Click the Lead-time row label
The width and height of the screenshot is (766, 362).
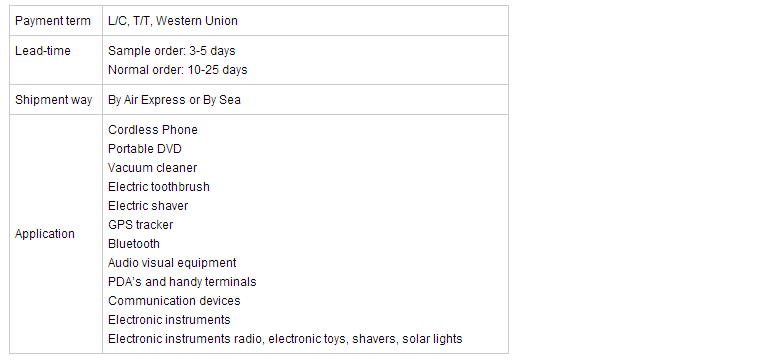click(43, 51)
